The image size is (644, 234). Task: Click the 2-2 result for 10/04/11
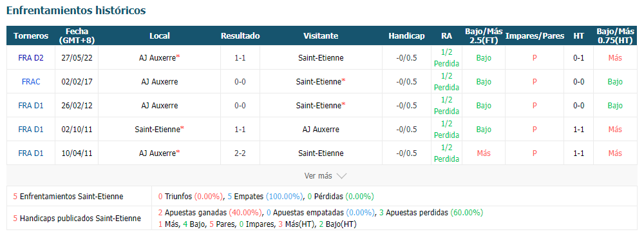click(x=240, y=153)
